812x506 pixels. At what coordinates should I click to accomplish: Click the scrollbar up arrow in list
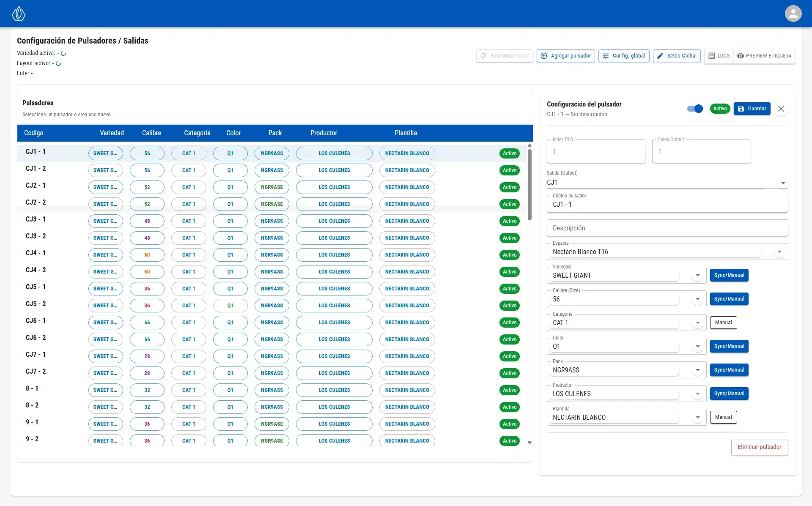[x=529, y=145]
